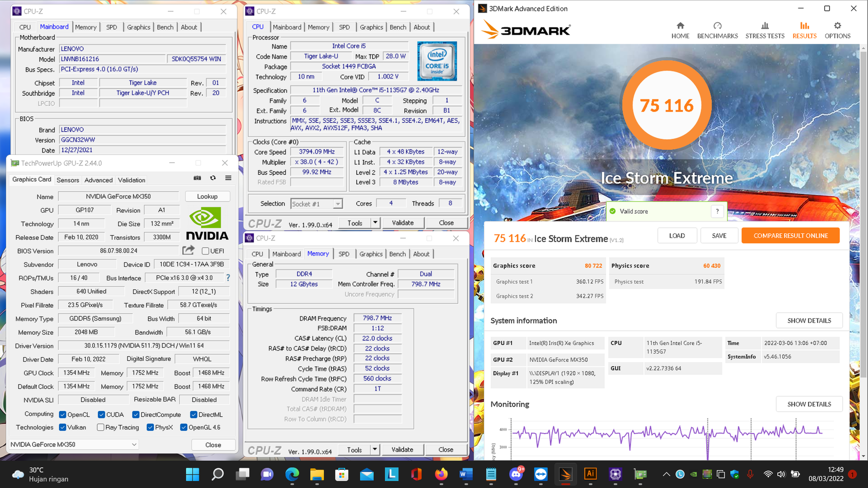Open Firefox from taskbar

point(441,474)
